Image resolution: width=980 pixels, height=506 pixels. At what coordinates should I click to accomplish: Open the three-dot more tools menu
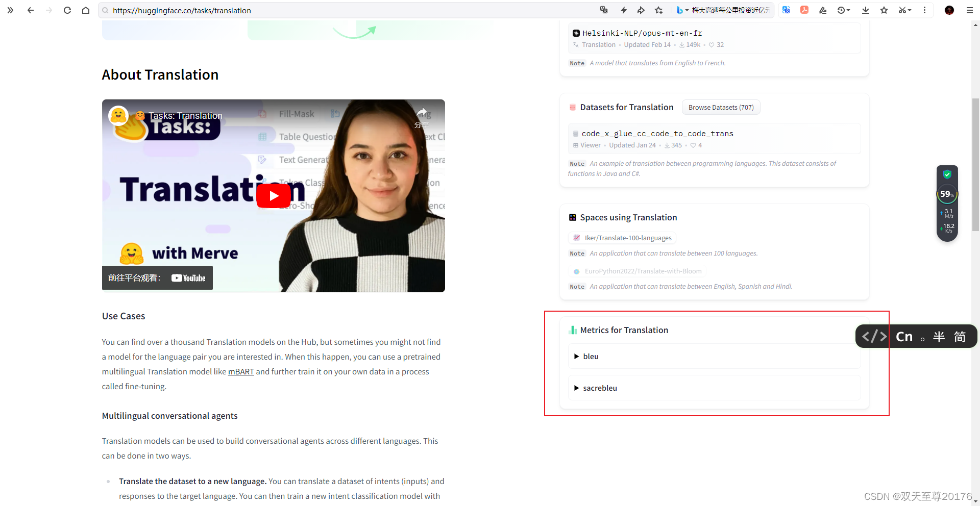pos(924,10)
